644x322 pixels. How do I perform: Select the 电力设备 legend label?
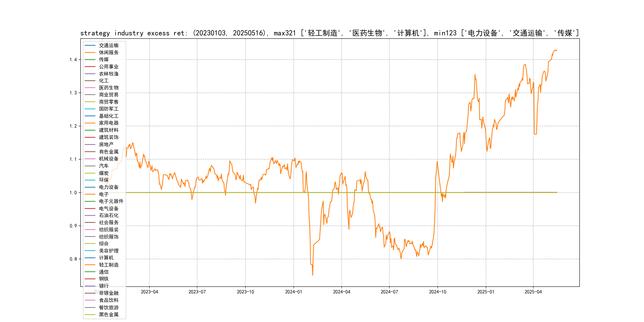coord(109,187)
